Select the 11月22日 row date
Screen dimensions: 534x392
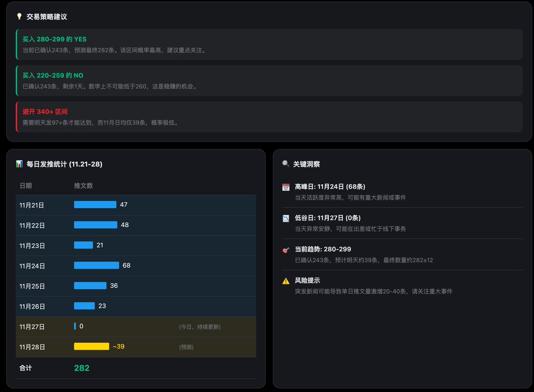(32, 226)
